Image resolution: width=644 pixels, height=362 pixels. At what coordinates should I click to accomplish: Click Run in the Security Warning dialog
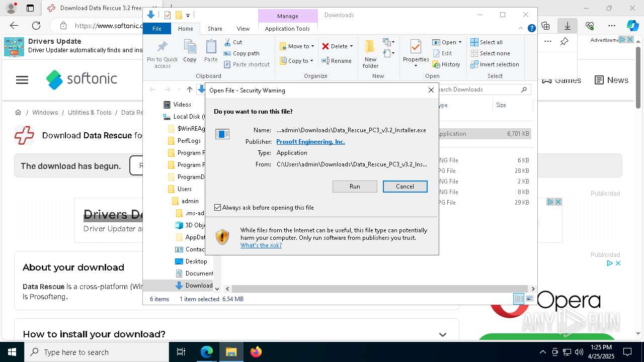click(355, 187)
